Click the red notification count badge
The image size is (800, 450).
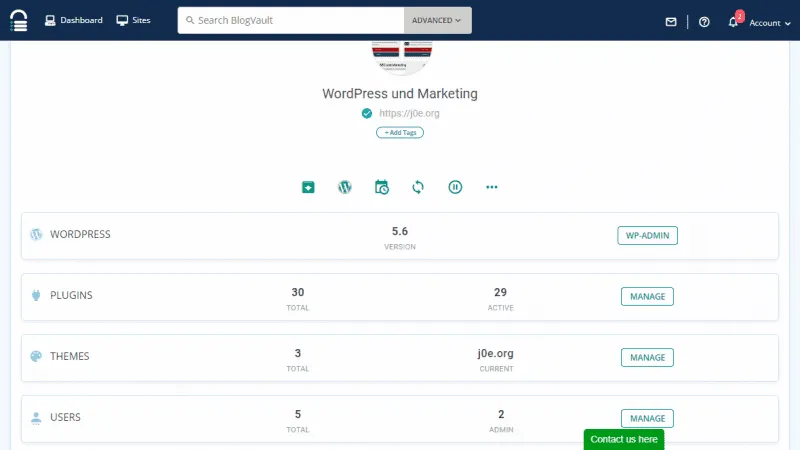tap(740, 16)
